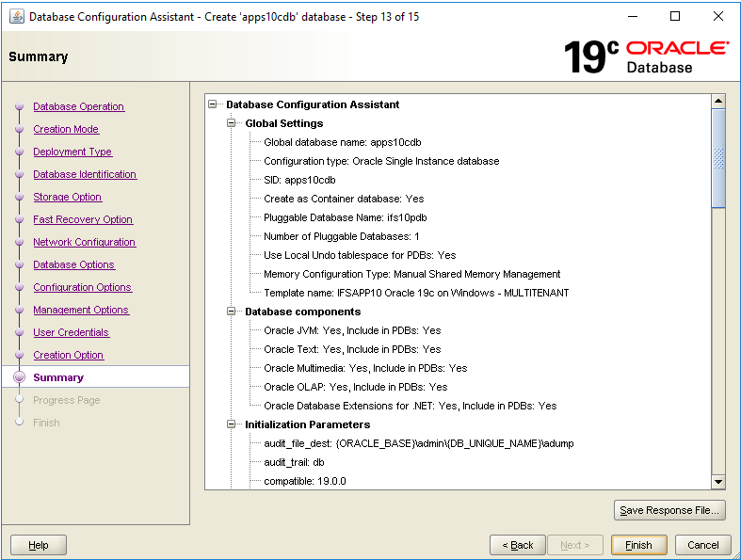Click the Java icon in the title bar
The height and width of the screenshot is (560, 741).
click(17, 17)
